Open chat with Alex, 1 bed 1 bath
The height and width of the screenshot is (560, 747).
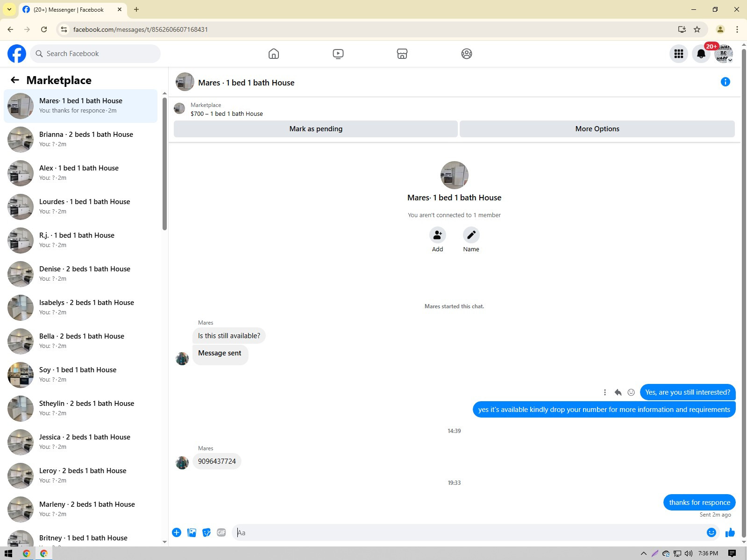81,173
